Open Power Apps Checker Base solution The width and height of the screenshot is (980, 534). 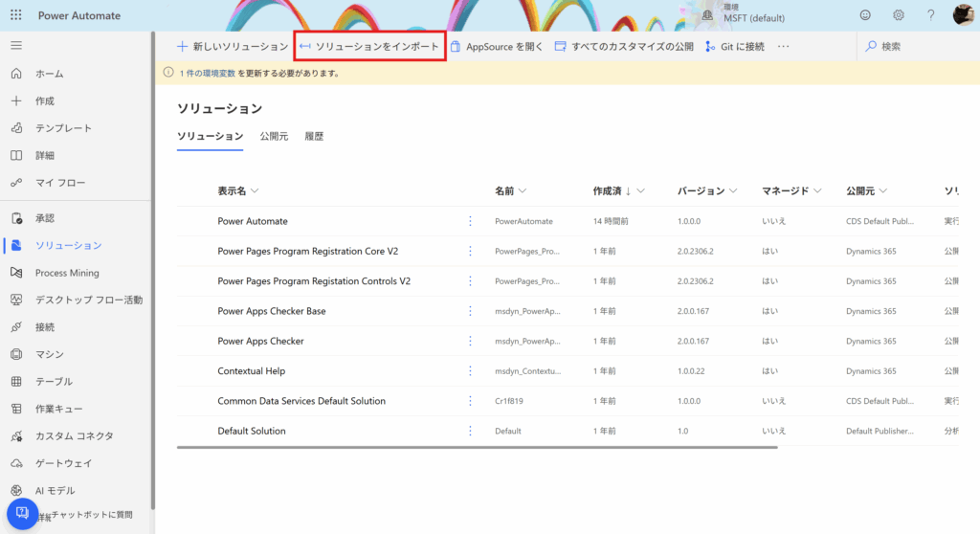click(271, 311)
